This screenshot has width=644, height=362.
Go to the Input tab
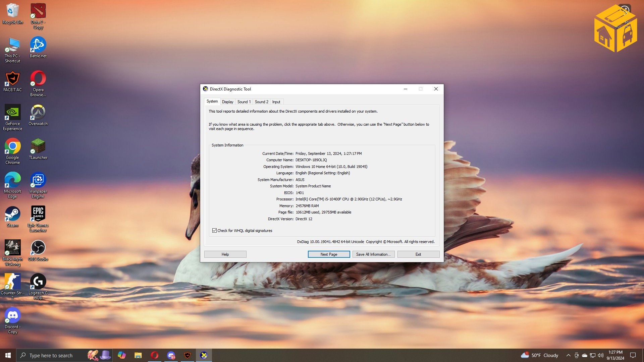tap(276, 102)
